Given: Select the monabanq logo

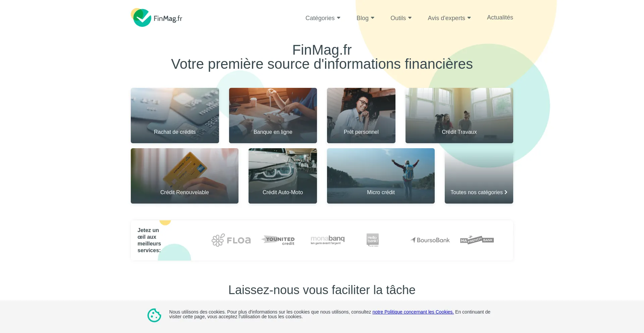Looking at the screenshot, I should coord(328,240).
